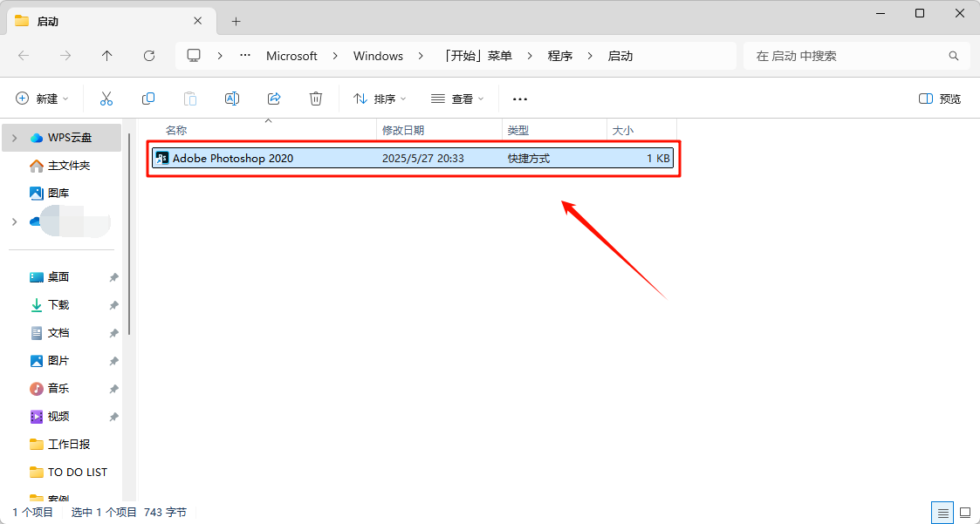Viewport: 980px width, 524px height.
Task: Open the 工作日报 folder in sidebar
Action: (62, 444)
